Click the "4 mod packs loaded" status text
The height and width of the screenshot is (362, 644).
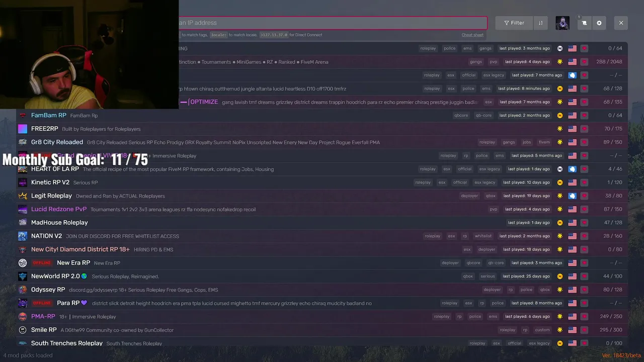(x=28, y=355)
